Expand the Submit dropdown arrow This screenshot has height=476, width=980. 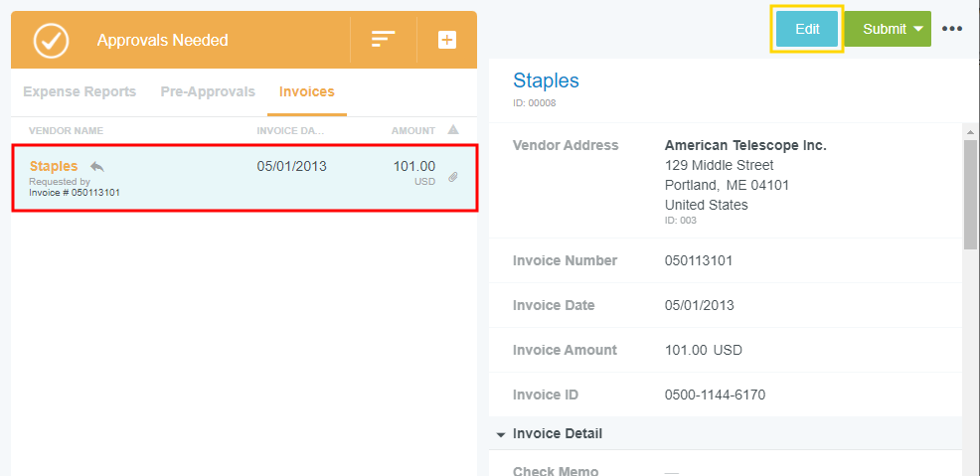917,29
